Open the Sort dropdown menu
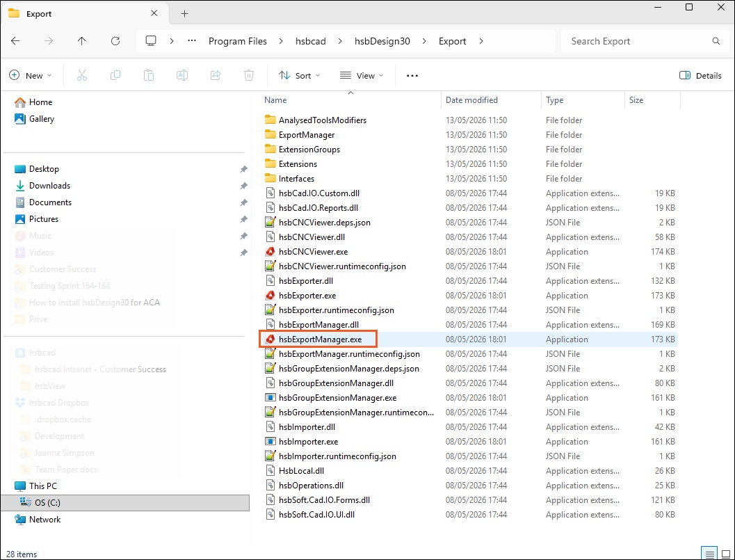 (300, 76)
